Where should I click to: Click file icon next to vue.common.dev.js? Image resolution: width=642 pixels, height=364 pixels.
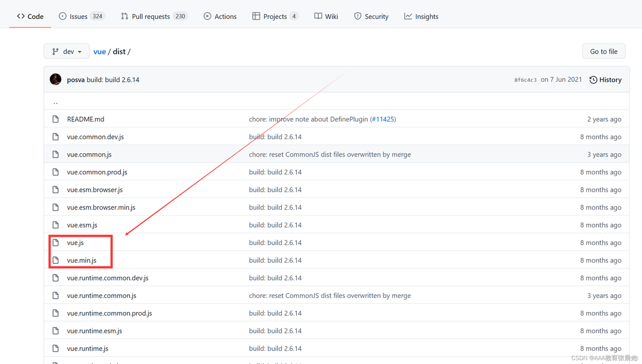[56, 136]
